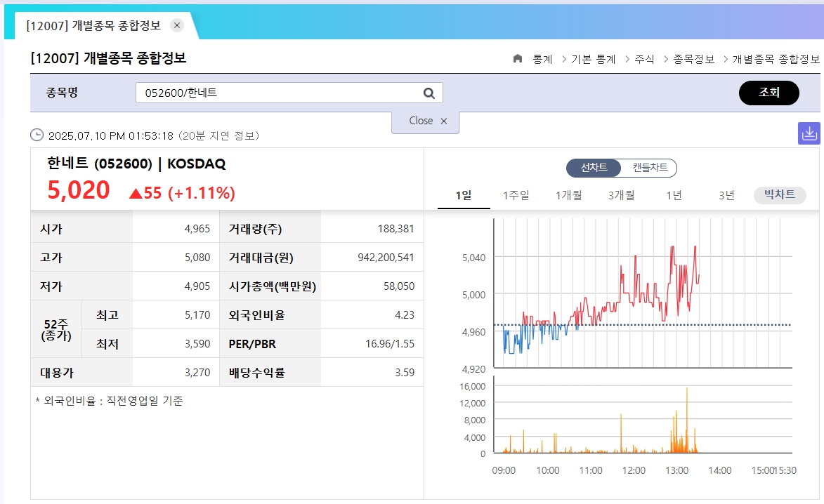Screen dimensions: 824x504
Task: Click the 저가 value 4,905
Action: (197, 286)
